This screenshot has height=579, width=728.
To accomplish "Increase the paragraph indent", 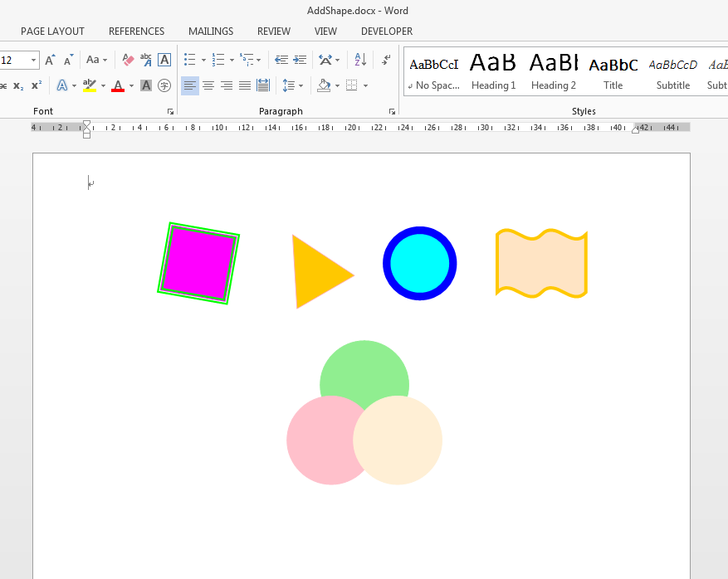I will click(300, 60).
